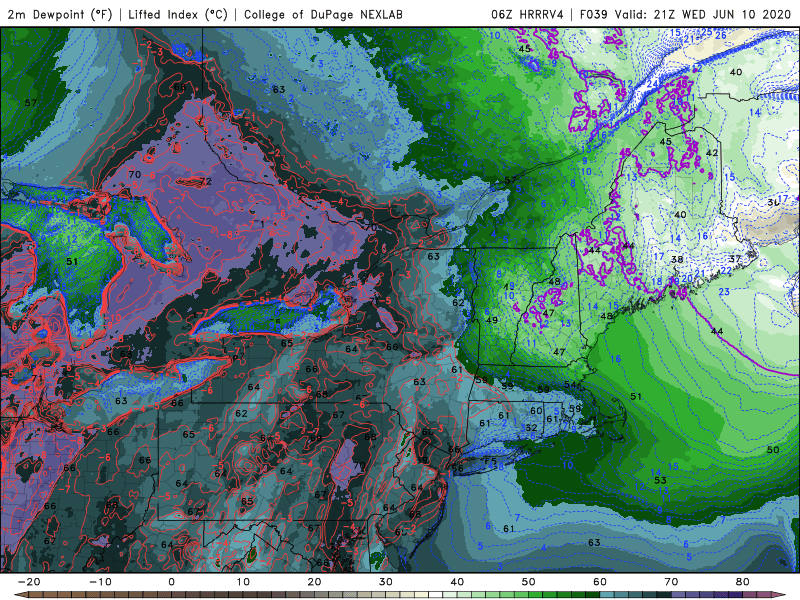This screenshot has width=800, height=600.
Task: Click the "38" dewpoint reading in Maine
Action: click(x=677, y=259)
